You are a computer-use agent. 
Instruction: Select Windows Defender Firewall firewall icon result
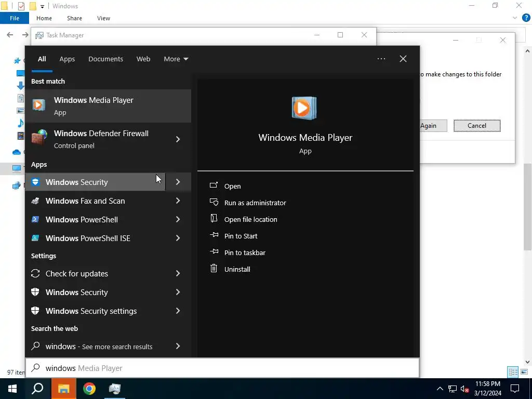click(x=39, y=138)
